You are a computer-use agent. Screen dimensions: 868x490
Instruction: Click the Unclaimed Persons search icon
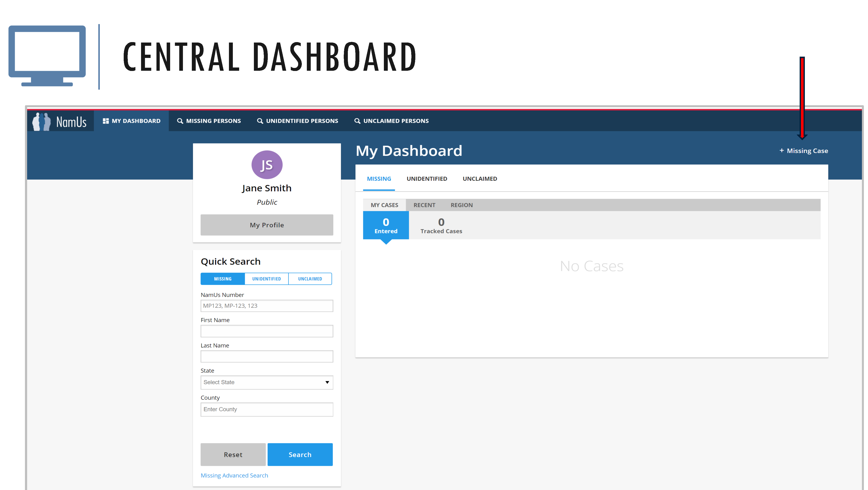pos(357,121)
